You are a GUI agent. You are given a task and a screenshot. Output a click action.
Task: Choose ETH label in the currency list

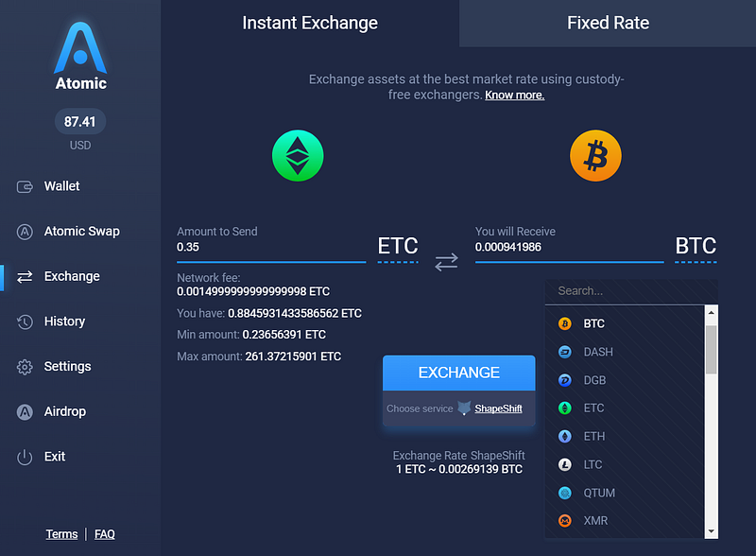tap(594, 436)
